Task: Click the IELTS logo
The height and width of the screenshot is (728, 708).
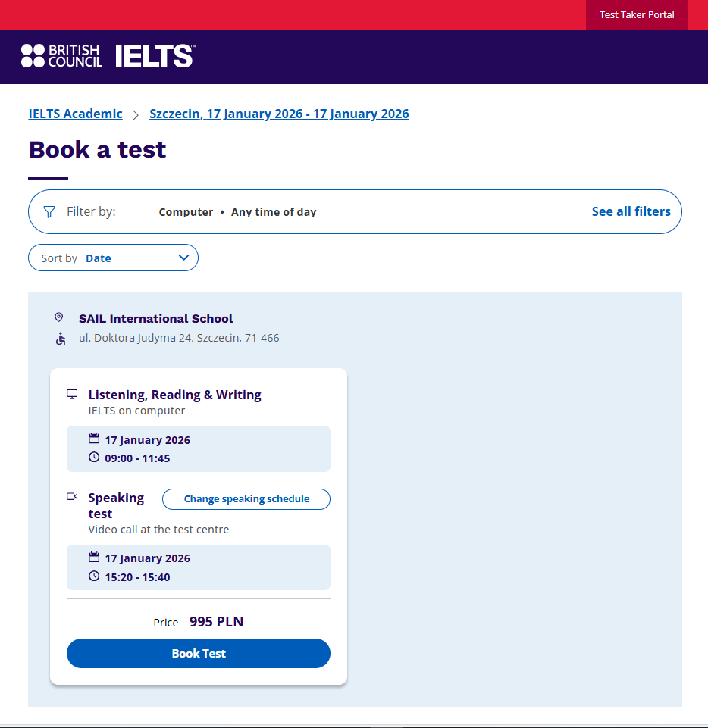Action: click(155, 56)
